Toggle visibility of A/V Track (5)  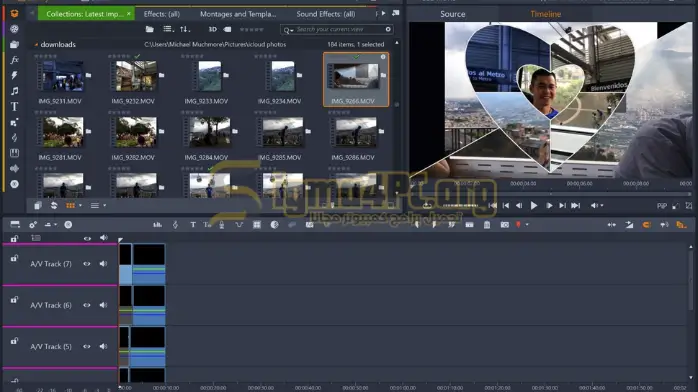(x=87, y=347)
